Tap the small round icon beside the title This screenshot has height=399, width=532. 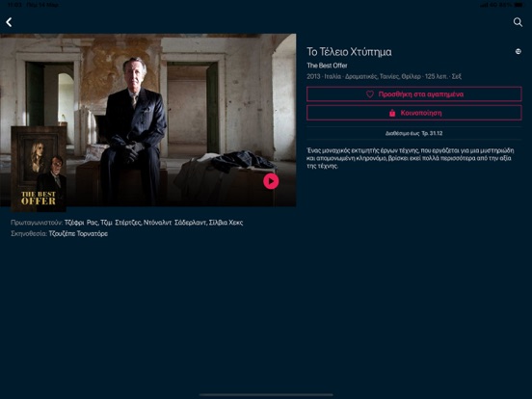tap(519, 52)
